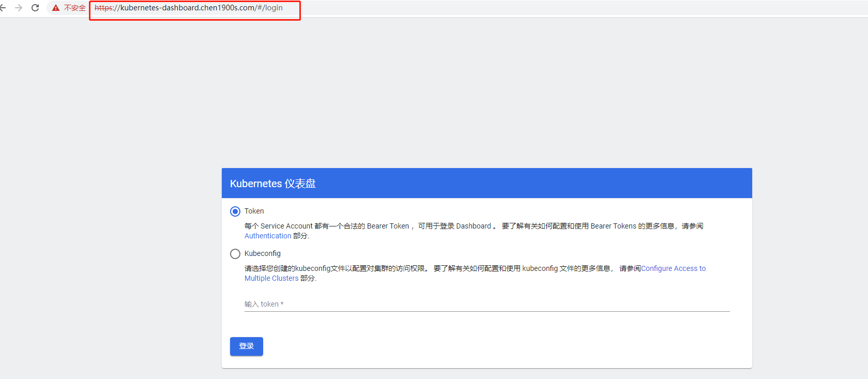
Task: Click the red not-secure warning triangle
Action: [56, 8]
